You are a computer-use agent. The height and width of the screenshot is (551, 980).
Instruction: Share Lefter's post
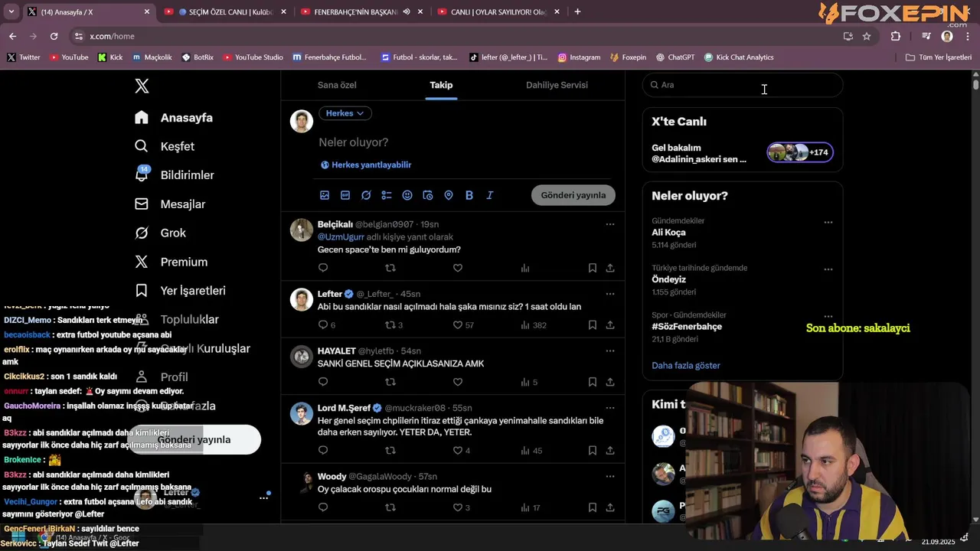coord(610,325)
